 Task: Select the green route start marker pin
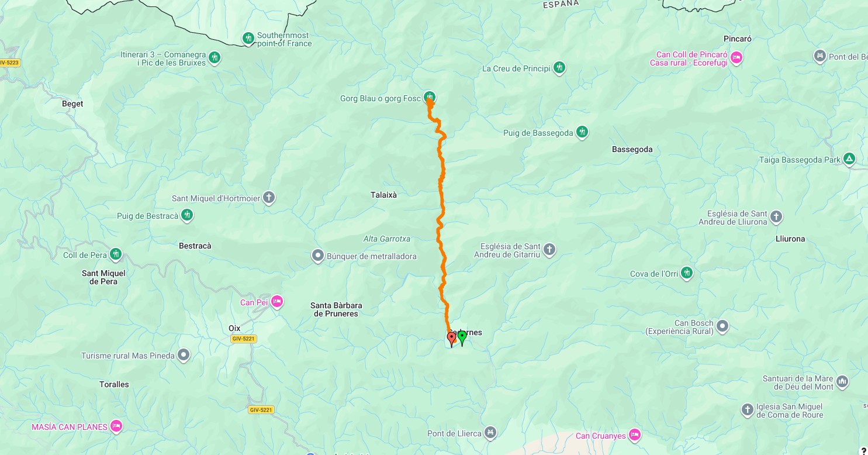pos(462,337)
